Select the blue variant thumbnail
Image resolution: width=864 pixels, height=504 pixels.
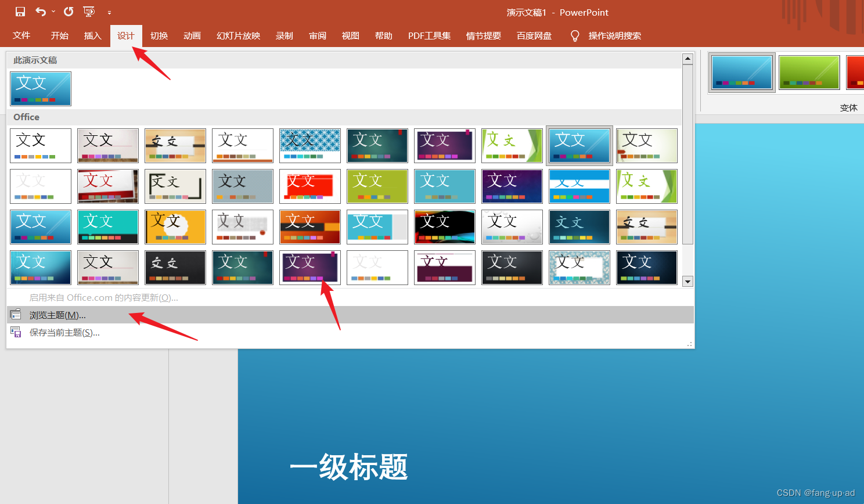pos(742,73)
